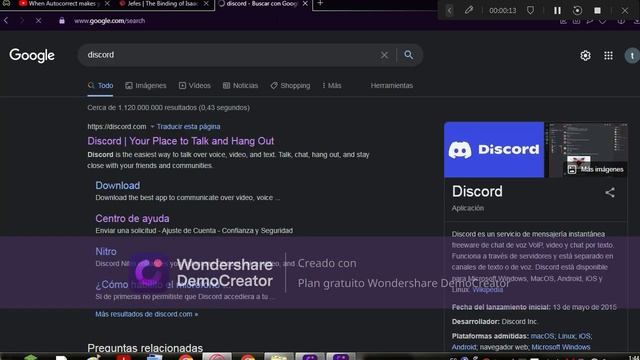Switch to Noticias results
Viewport: 640px width, 360px height.
(240, 86)
